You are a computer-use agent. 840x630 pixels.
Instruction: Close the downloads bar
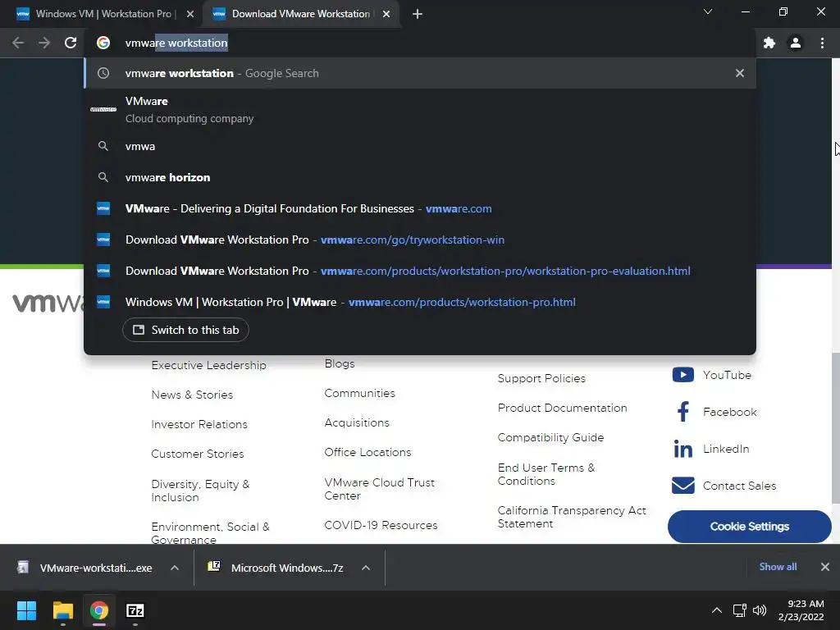click(825, 567)
